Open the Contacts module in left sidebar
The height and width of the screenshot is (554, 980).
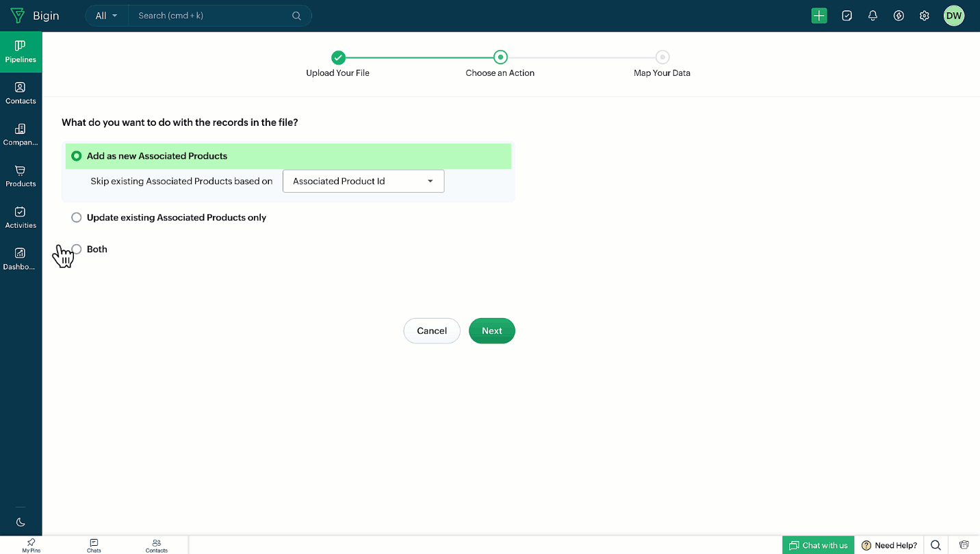21,94
